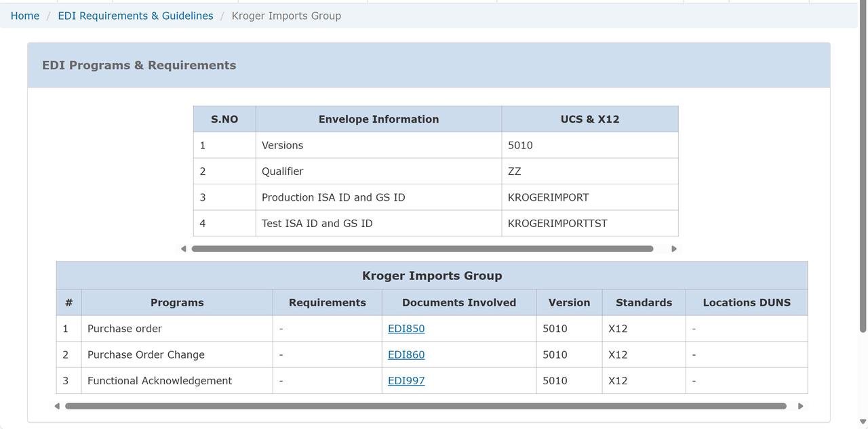Open the EDI860 document link
868x429 pixels.
click(x=406, y=354)
